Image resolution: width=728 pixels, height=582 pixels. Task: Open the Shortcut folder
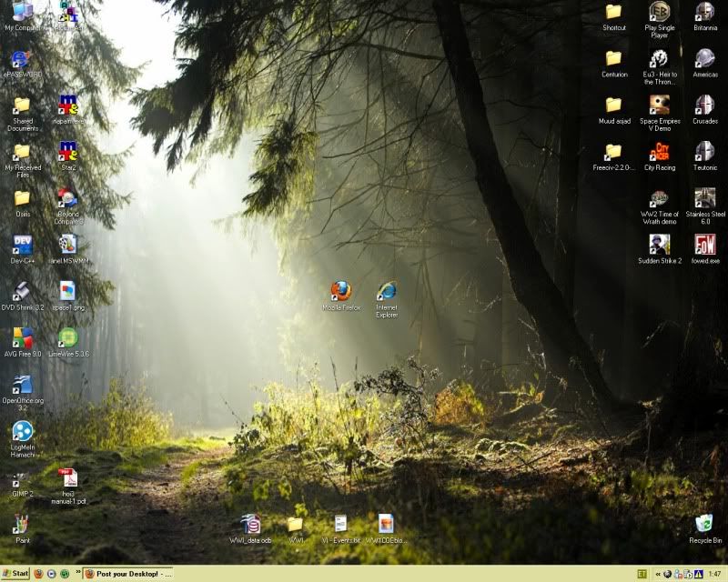[613, 17]
